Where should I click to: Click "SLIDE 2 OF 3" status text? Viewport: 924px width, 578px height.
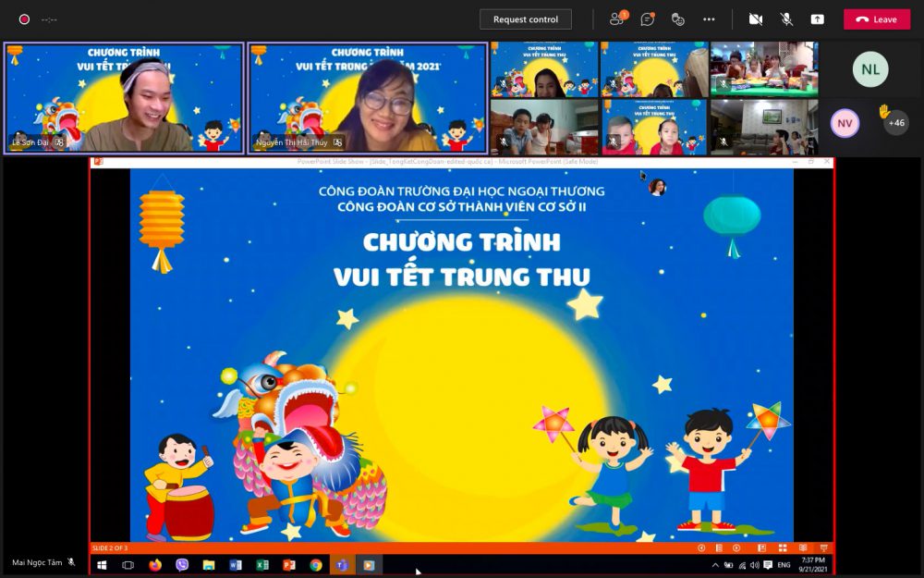click(110, 547)
